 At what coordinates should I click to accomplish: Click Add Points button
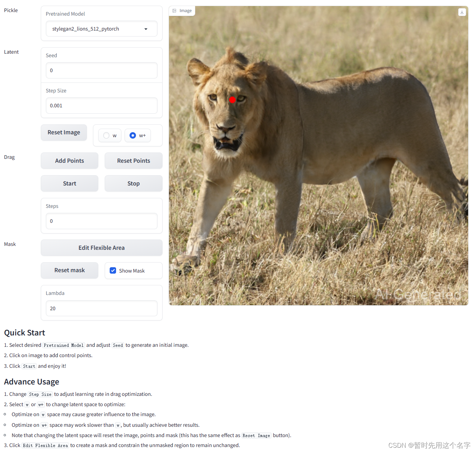click(x=70, y=161)
